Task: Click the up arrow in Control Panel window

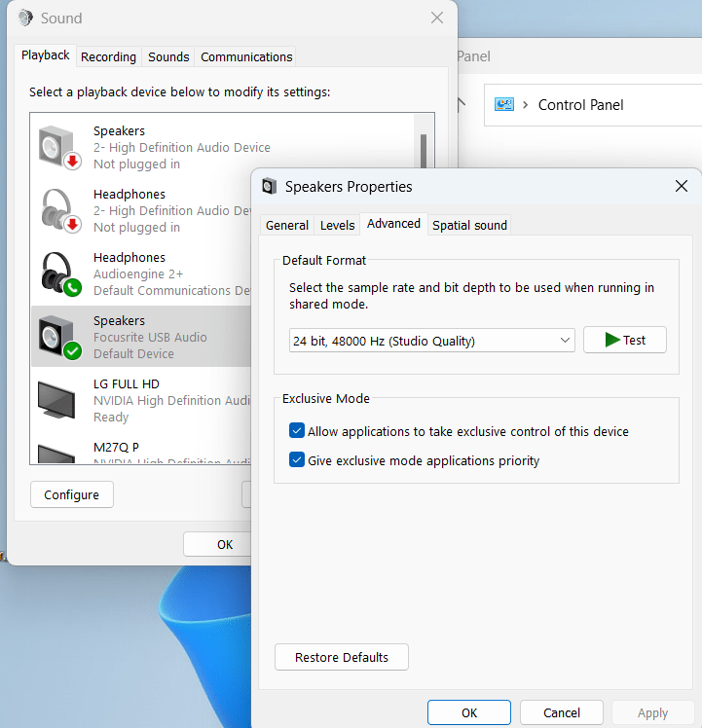Action: 462,105
